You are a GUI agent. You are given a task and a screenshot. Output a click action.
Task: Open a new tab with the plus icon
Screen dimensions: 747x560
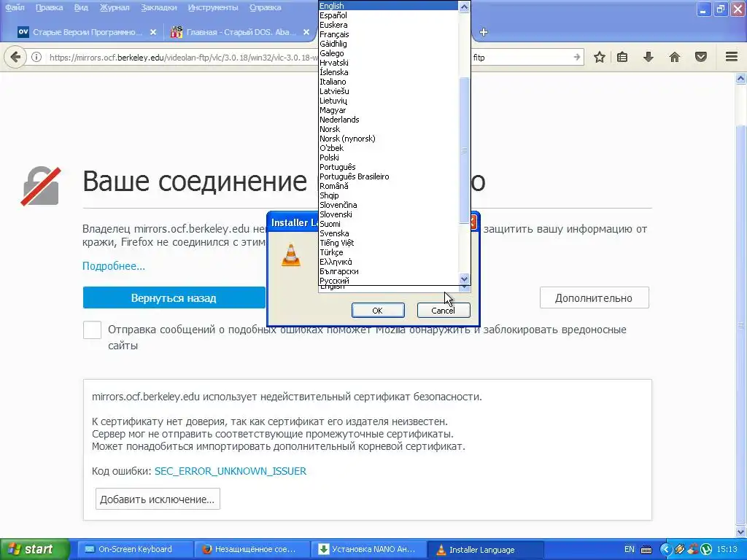[x=484, y=32]
